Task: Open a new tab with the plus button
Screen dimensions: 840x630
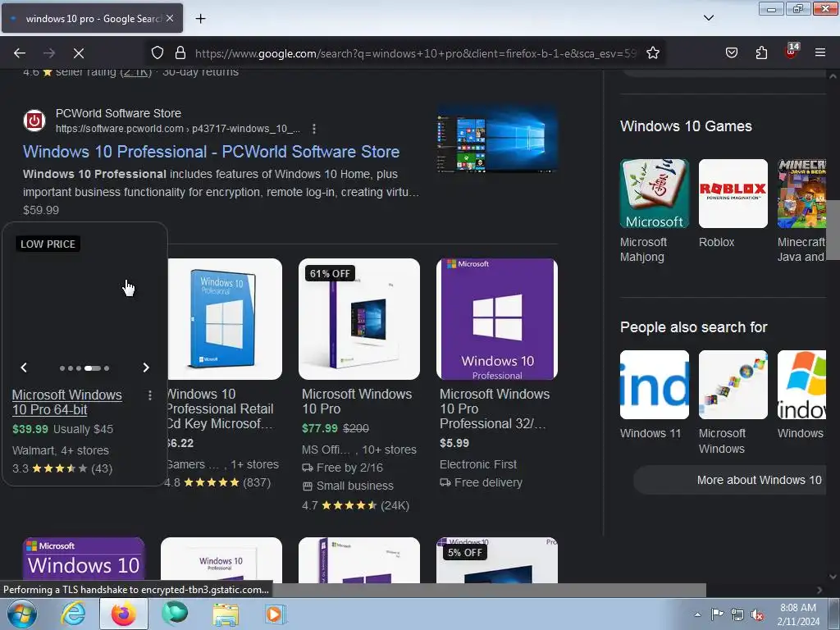Action: tap(200, 19)
